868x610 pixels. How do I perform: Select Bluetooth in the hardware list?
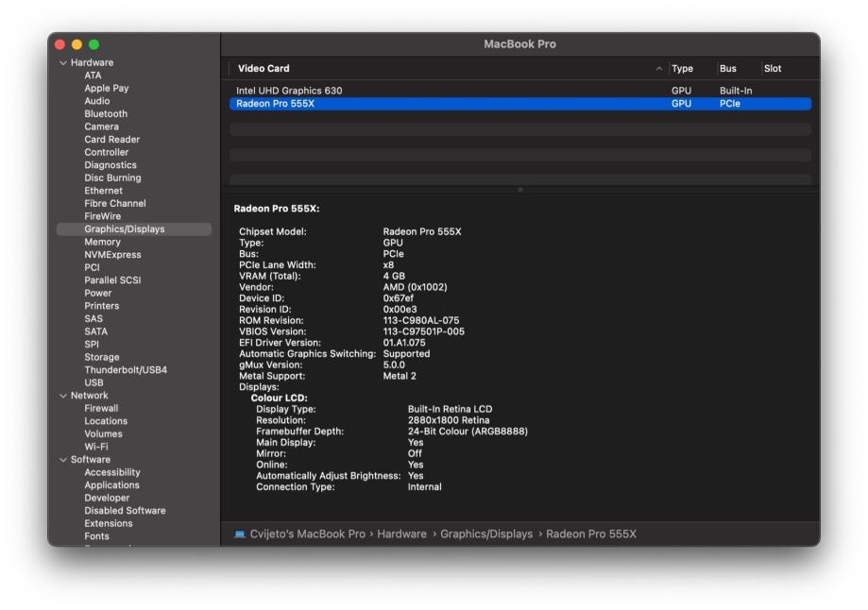pos(106,114)
